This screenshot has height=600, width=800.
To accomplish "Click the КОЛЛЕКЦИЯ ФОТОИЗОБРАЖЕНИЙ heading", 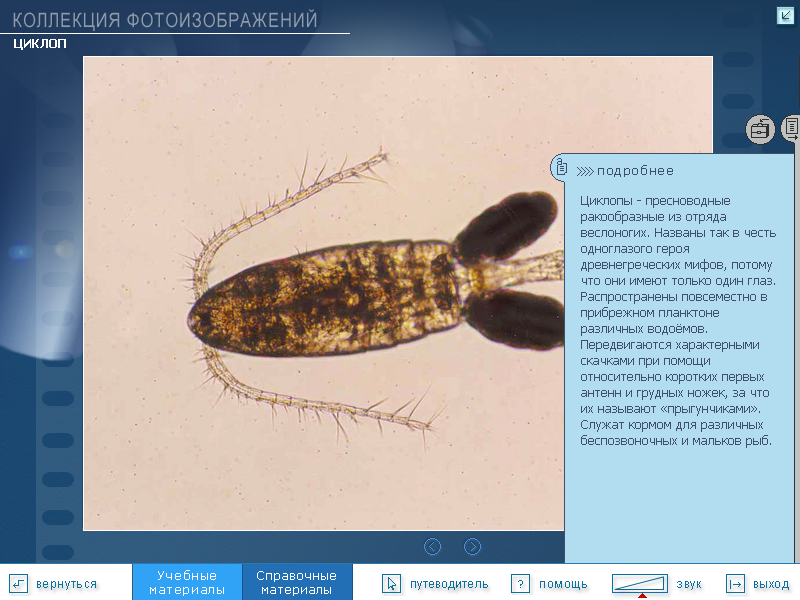I will tap(165, 20).
